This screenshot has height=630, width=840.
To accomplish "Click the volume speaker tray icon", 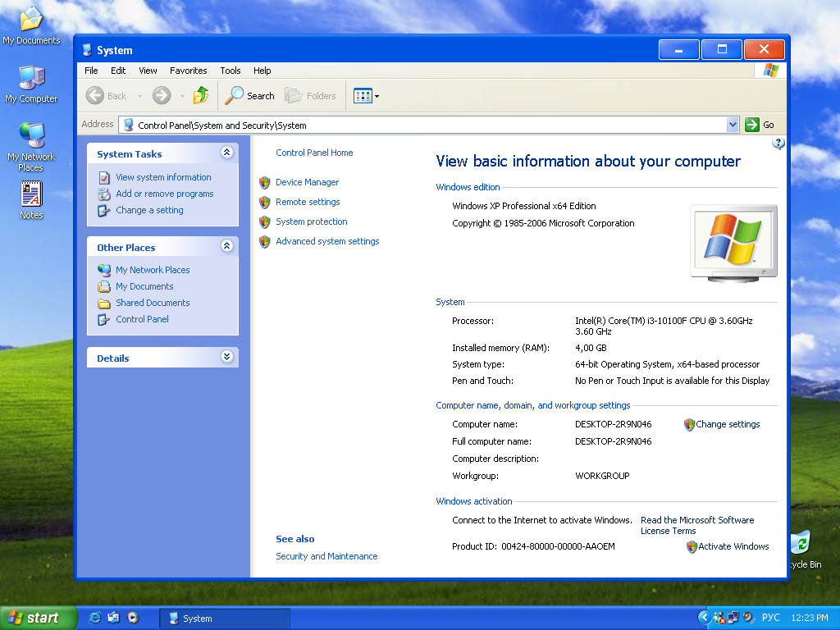I will pos(748,618).
